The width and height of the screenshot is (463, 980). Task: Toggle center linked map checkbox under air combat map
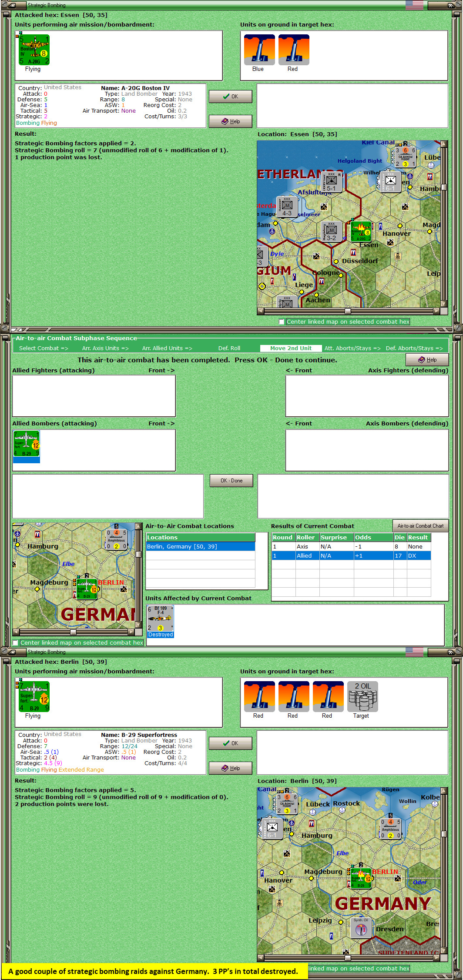[x=16, y=642]
